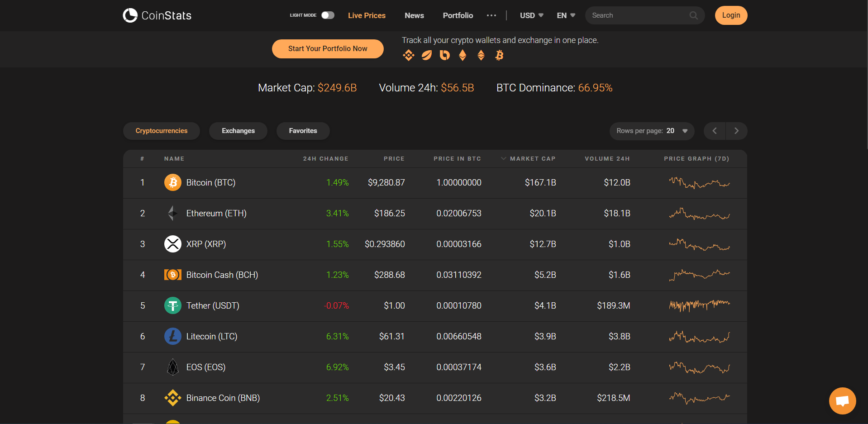The image size is (868, 424).
Task: View Bitcoin Cash 7-day price graph
Action: (x=699, y=275)
